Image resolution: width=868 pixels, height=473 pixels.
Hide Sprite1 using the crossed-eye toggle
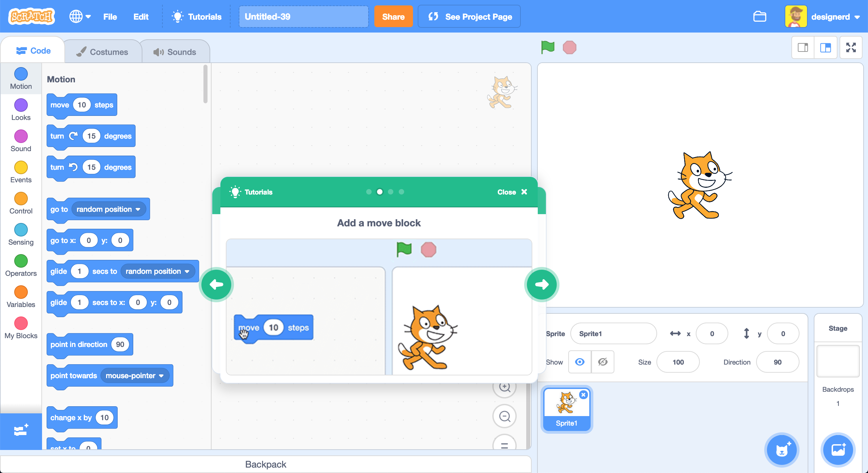pyautogui.click(x=603, y=362)
